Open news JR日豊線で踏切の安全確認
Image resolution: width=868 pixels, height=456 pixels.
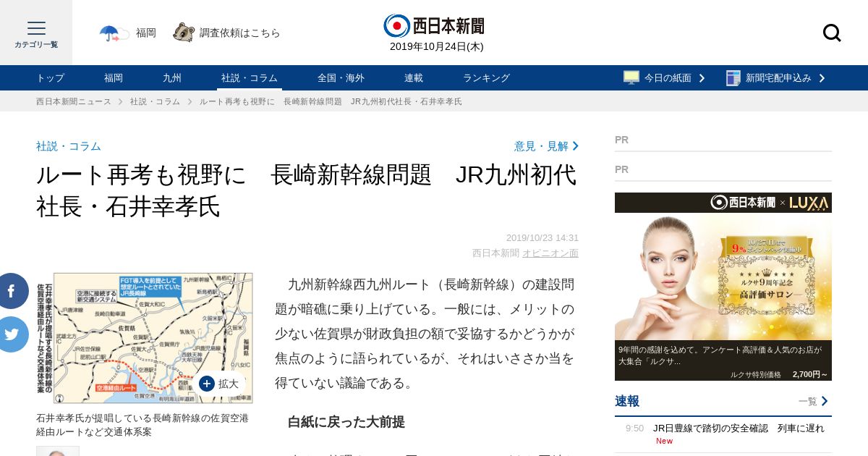coord(739,428)
